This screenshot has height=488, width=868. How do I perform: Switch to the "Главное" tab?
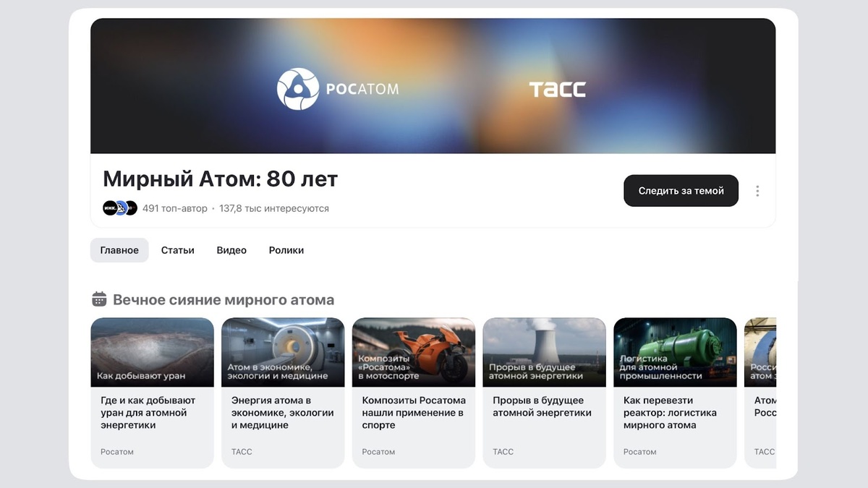[x=119, y=250]
